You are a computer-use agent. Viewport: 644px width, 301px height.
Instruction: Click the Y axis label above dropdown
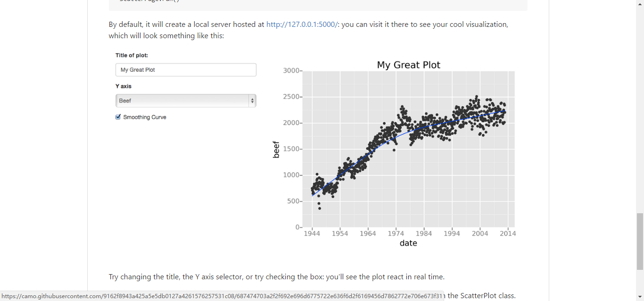[x=124, y=86]
